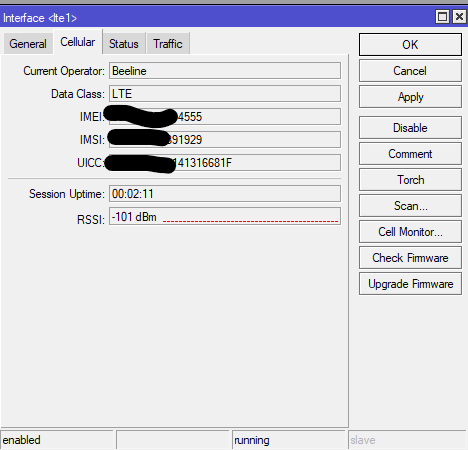The image size is (468, 450).
Task: Click the Data Class field showing LTE
Action: (x=225, y=94)
